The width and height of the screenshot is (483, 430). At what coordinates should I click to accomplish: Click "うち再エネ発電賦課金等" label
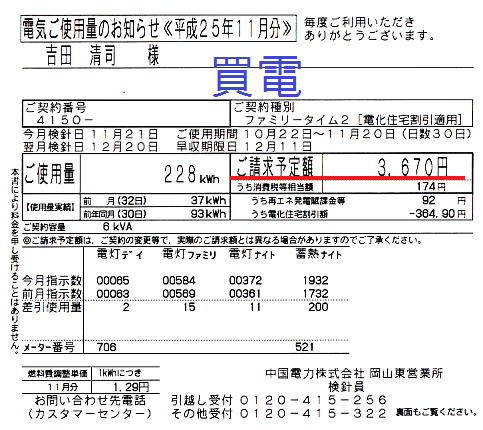(298, 201)
